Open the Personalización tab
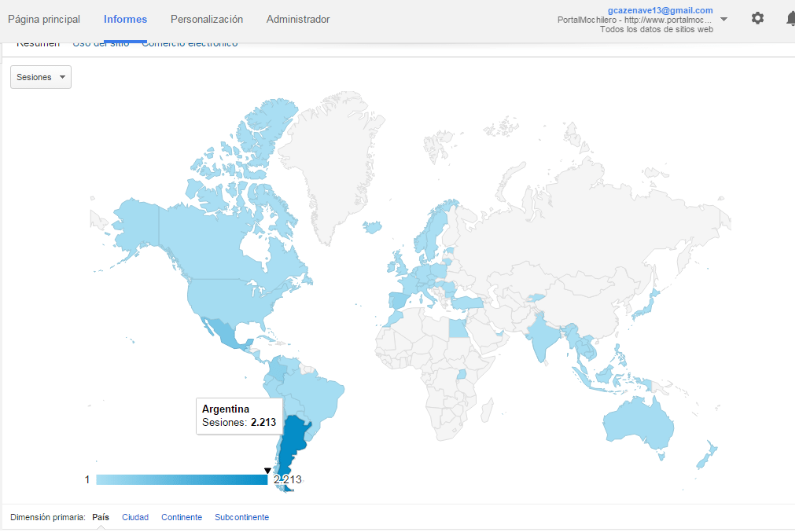This screenshot has height=532, width=799. (x=207, y=20)
